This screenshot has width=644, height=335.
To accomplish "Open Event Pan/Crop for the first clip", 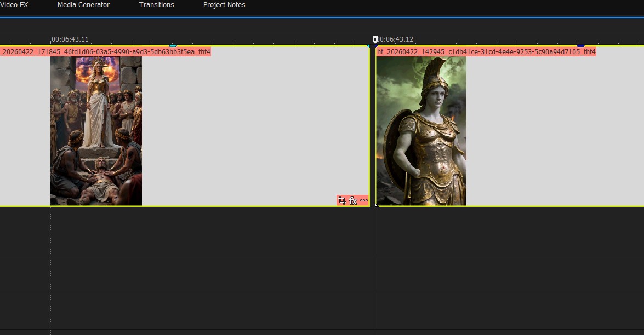I will coord(341,200).
